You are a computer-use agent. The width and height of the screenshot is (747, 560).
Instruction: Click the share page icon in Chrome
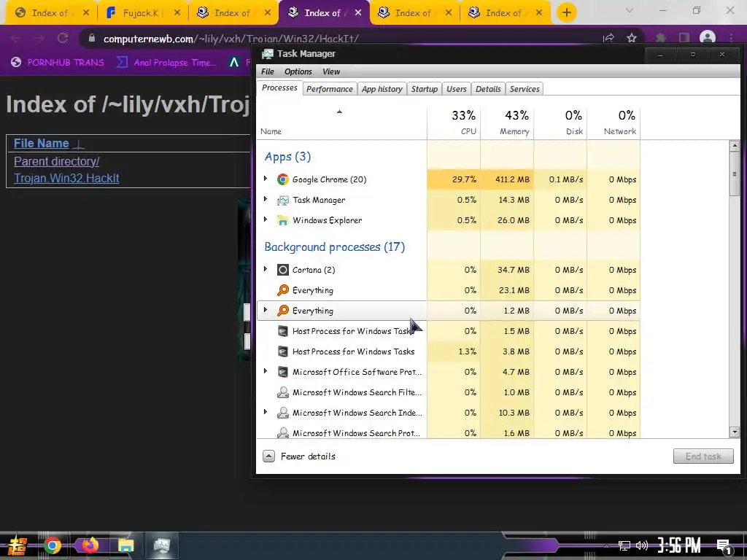pos(608,38)
